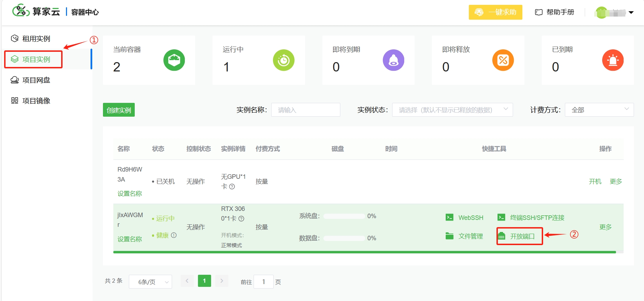
Task: Click the cloud disk icon beside 项目网盘
Action: click(15, 80)
